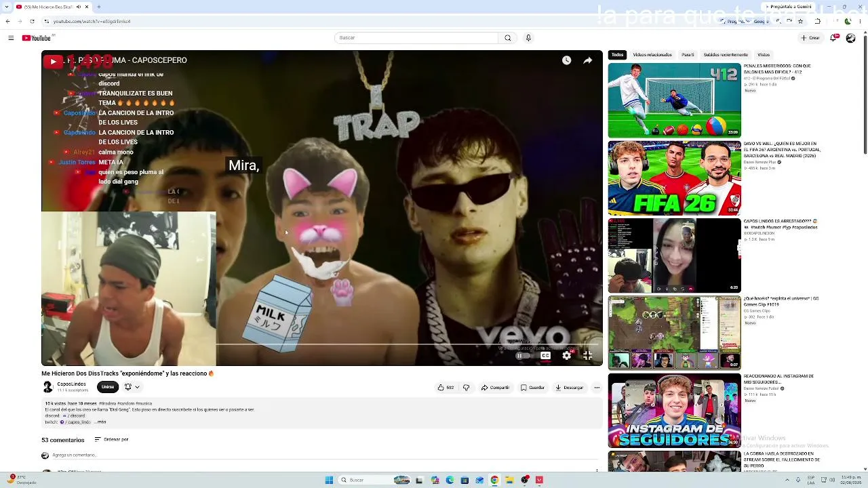
Task: Open the Capos Lindos es arrestado thumbnail
Action: [x=675, y=256]
